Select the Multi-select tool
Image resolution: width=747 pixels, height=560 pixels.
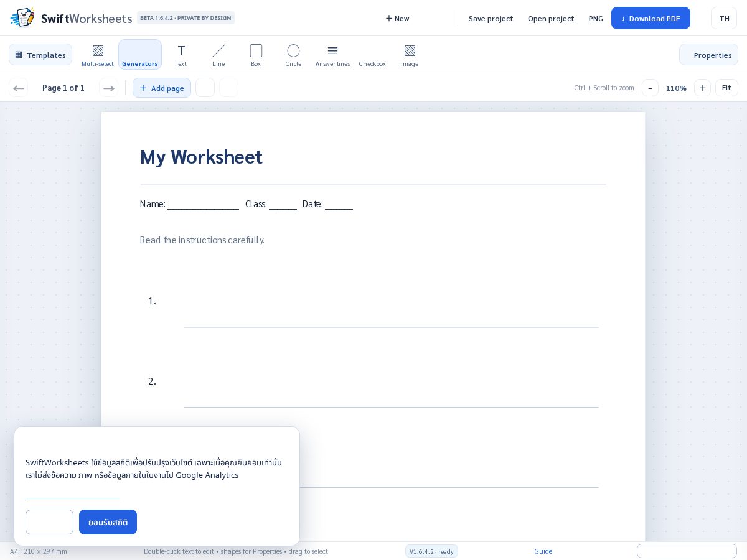(x=98, y=55)
